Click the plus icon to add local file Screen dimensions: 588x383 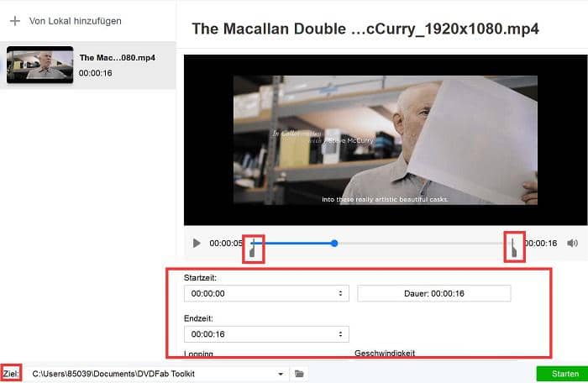tap(15, 21)
